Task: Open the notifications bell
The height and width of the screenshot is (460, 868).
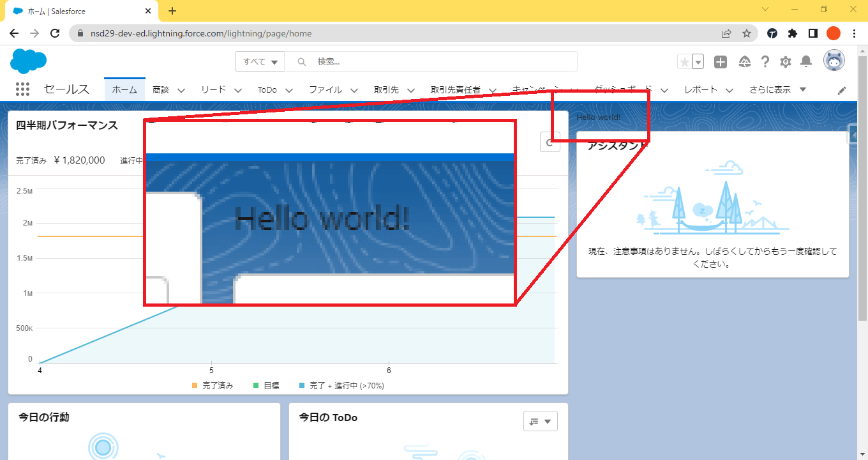Action: [x=806, y=61]
